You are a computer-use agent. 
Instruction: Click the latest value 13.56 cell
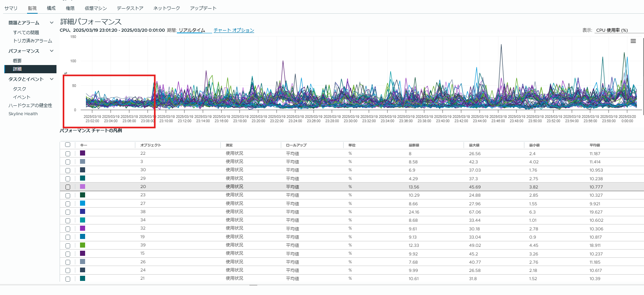pyautogui.click(x=414, y=187)
